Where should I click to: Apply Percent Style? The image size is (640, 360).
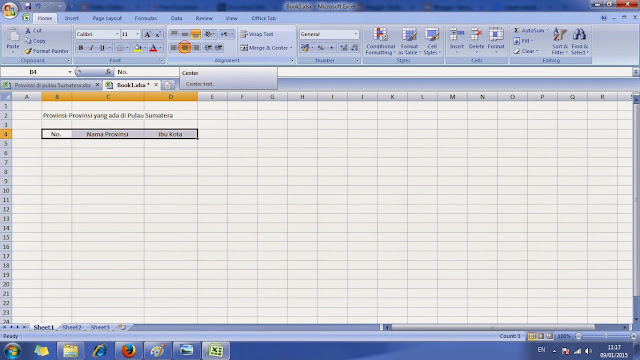321,48
